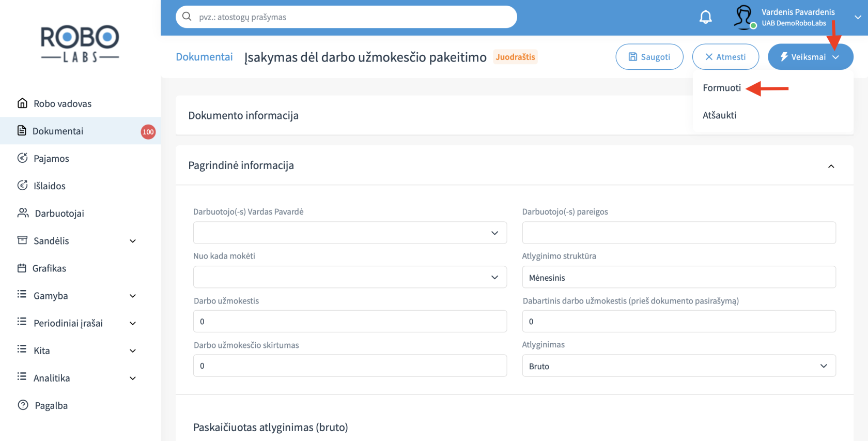Open the user account dropdown chevron
868x441 pixels.
point(858,17)
